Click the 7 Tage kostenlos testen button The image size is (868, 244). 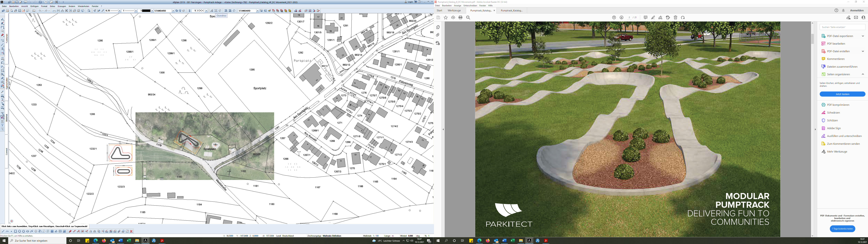pyautogui.click(x=842, y=229)
